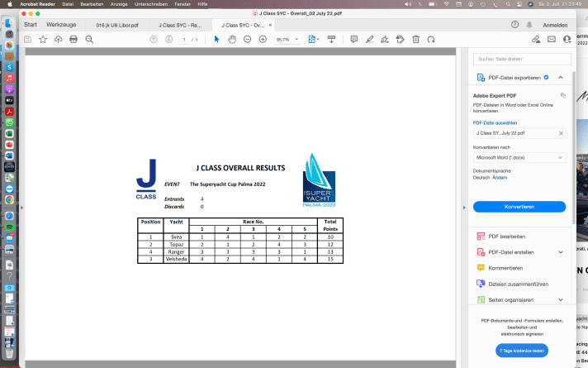Click the print icon in toolbar
The image size is (588, 368).
coord(73,39)
